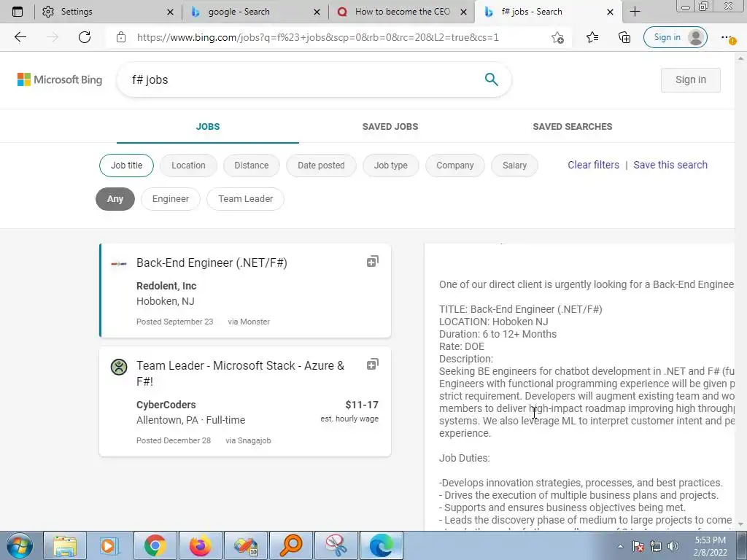Click the network status tray icon
This screenshot has width=747, height=560.
click(656, 546)
